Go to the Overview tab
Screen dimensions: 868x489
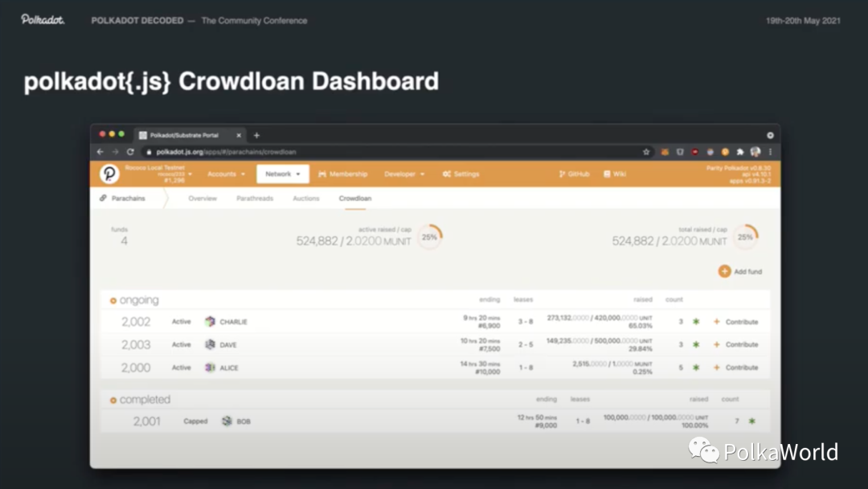pos(203,198)
